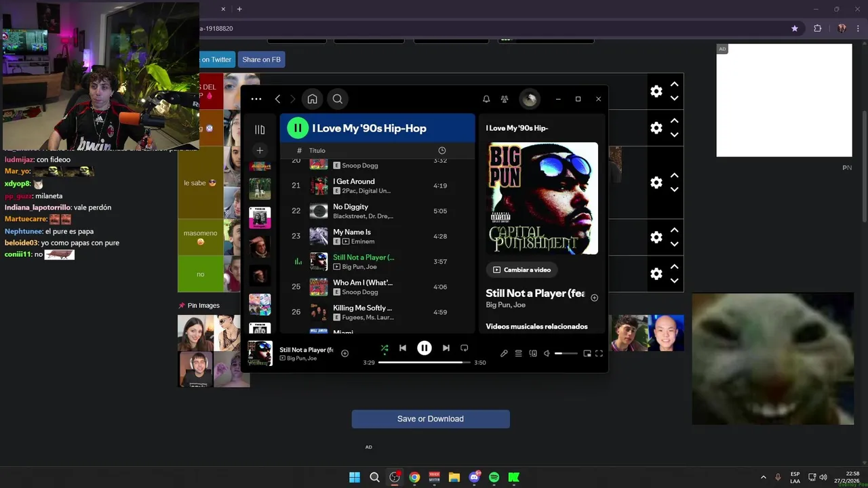This screenshot has width=868, height=488.
Task: Open the Spotify profile avatar menu
Action: pos(529,100)
